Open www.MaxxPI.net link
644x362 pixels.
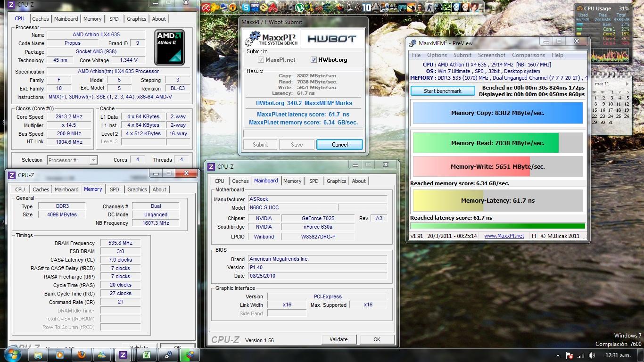click(504, 236)
